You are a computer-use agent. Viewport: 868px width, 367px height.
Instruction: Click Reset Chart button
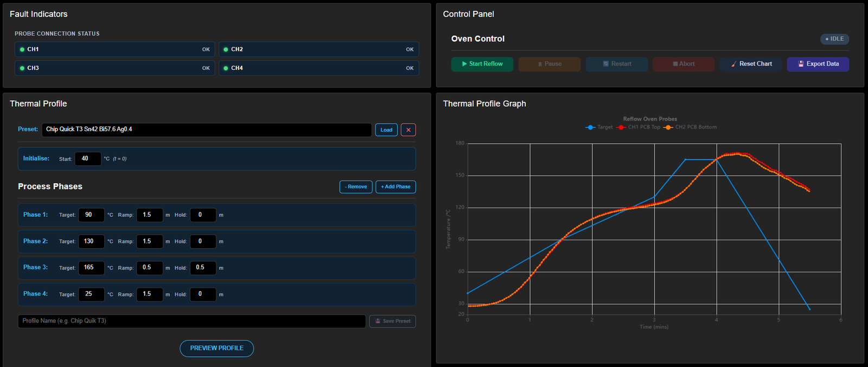pos(751,64)
